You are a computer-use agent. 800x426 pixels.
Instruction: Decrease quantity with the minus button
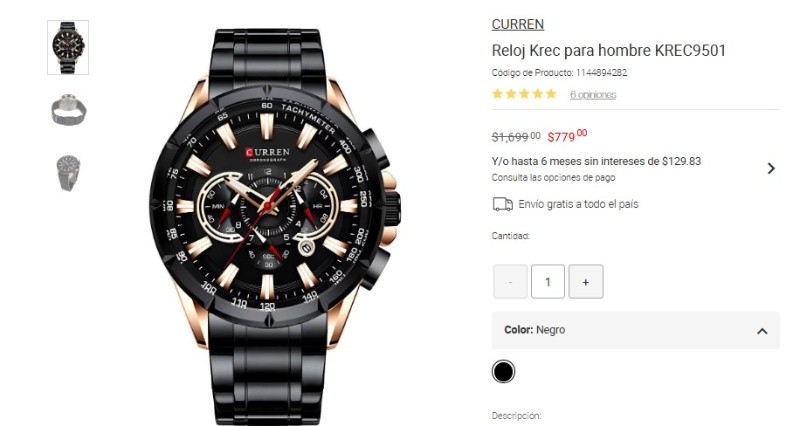[510, 282]
